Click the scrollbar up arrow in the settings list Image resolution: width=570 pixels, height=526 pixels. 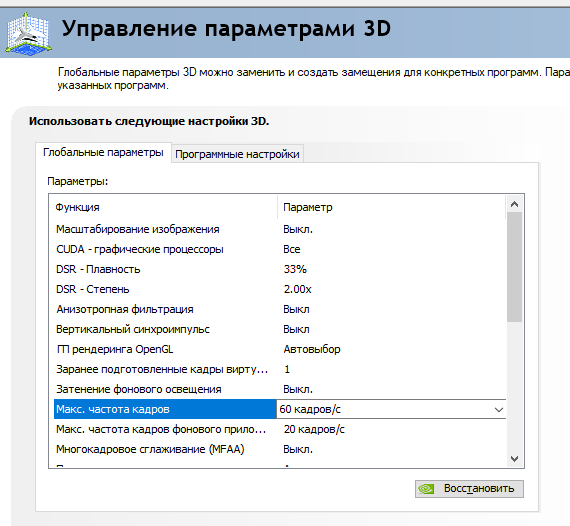(x=514, y=204)
